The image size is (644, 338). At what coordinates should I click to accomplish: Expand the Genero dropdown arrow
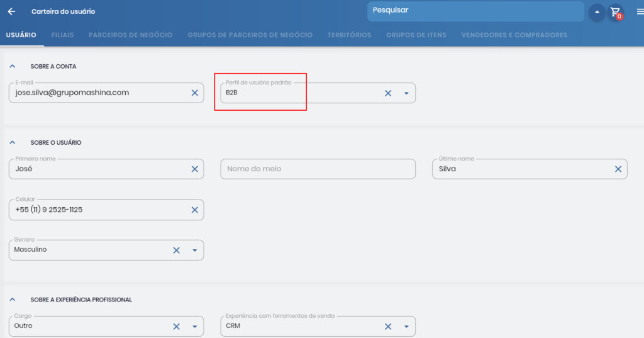click(194, 250)
